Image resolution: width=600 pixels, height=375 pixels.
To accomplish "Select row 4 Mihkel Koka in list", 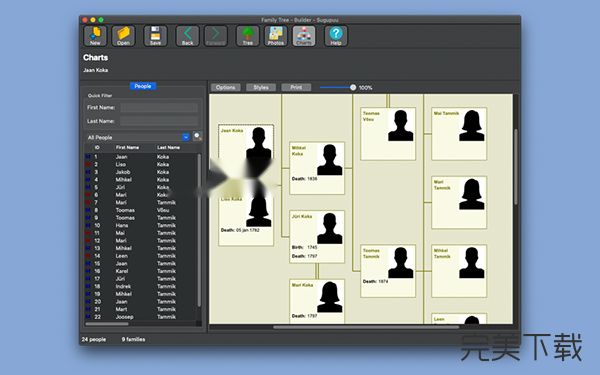I will (140, 180).
